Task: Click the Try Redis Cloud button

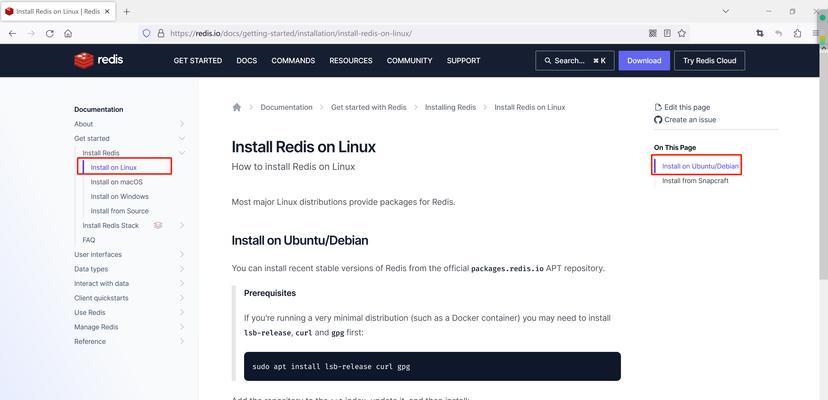Action: tap(710, 61)
